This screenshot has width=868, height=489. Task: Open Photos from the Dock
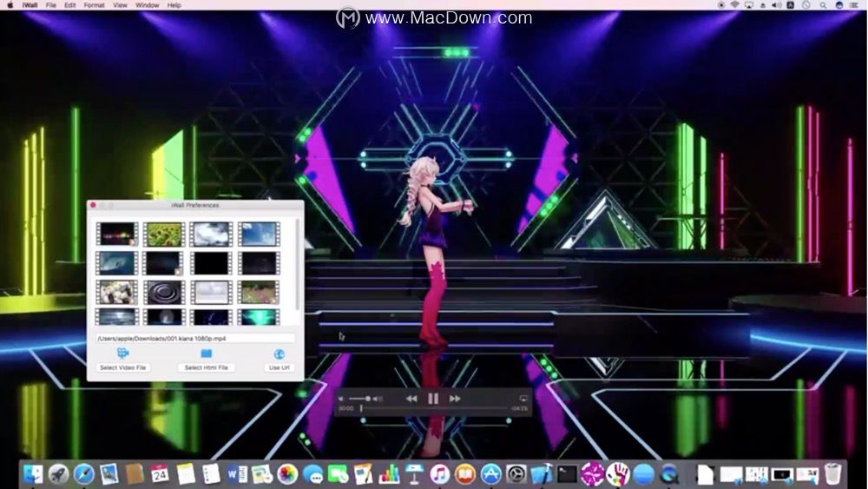tap(287, 474)
